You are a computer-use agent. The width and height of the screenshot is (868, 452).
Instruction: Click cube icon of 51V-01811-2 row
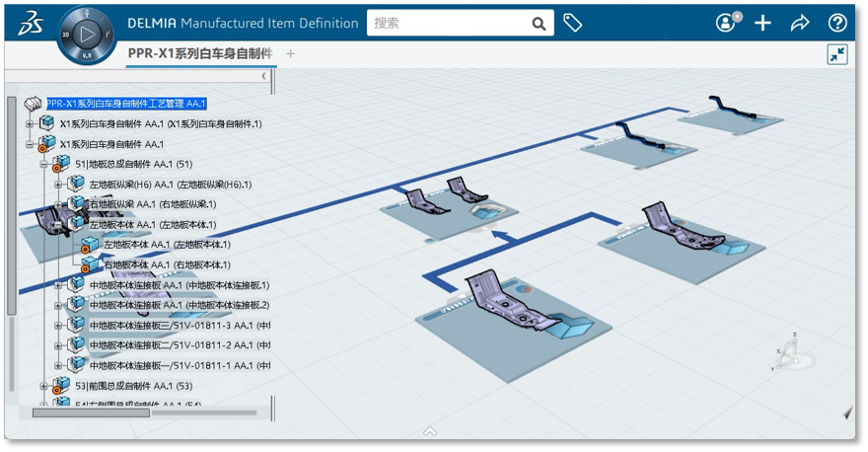tap(76, 344)
